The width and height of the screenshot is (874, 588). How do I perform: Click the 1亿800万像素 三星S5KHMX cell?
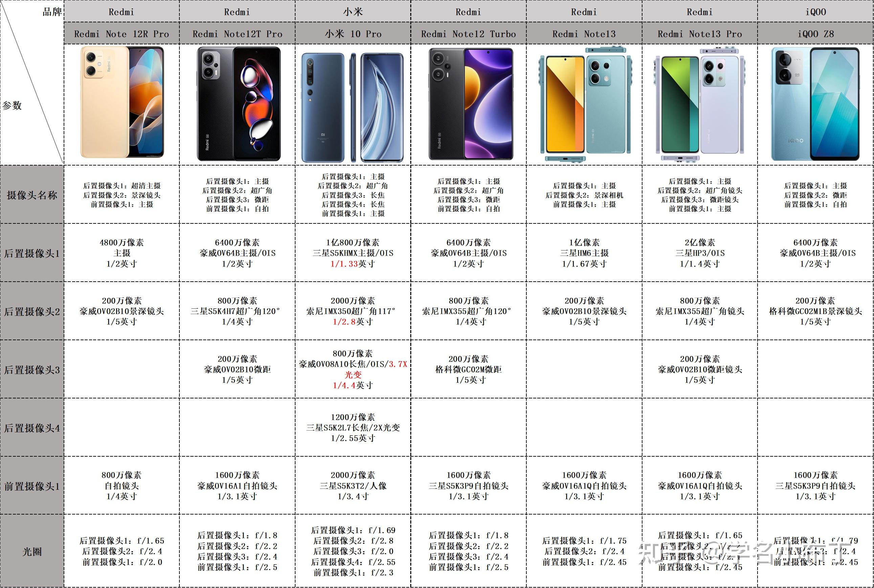click(353, 253)
